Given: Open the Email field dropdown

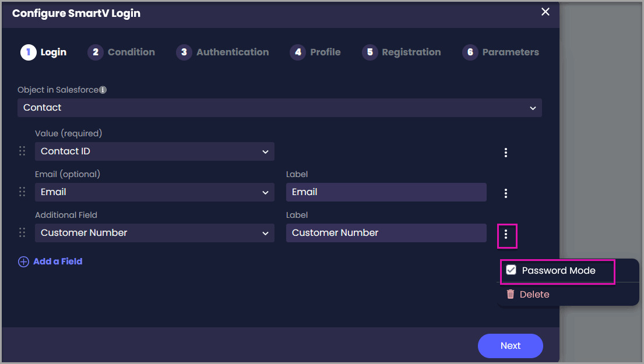Looking at the screenshot, I should coord(154,192).
